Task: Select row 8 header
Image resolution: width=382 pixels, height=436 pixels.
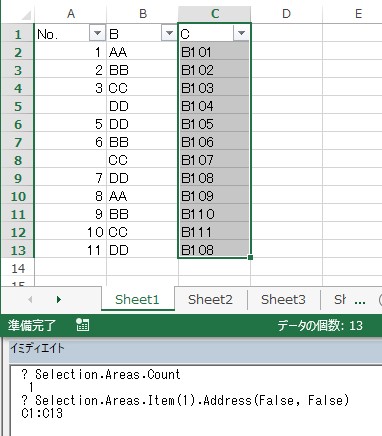Action: tap(18, 159)
